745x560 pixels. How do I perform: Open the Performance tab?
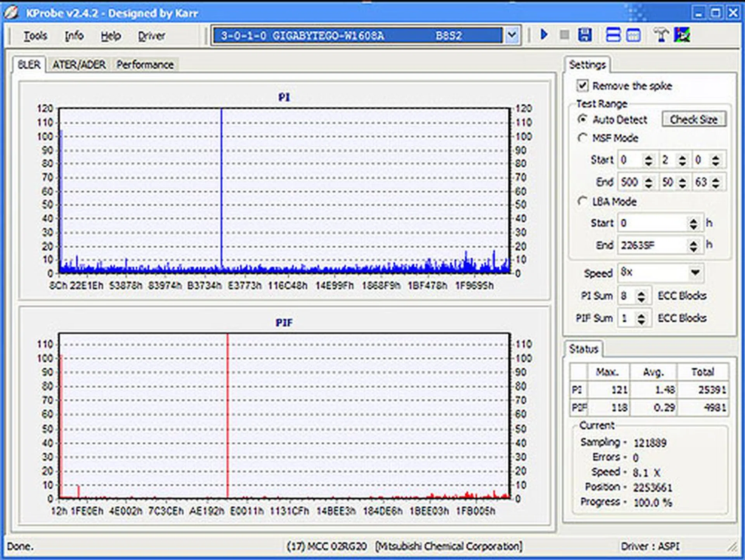[x=145, y=65]
